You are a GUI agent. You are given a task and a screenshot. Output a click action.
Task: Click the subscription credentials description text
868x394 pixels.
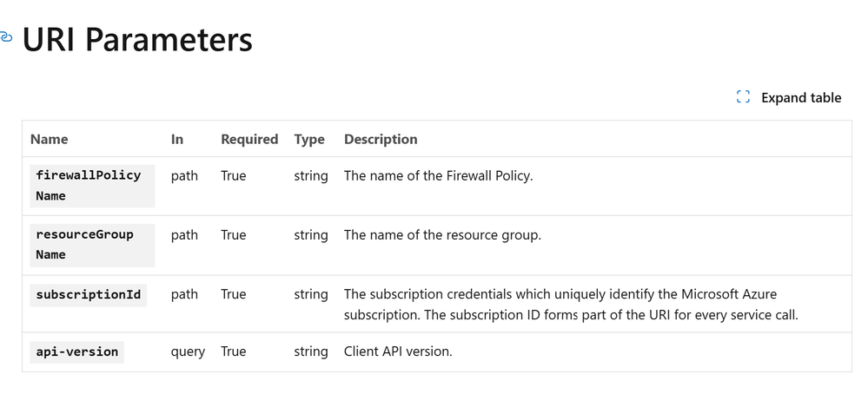click(571, 305)
